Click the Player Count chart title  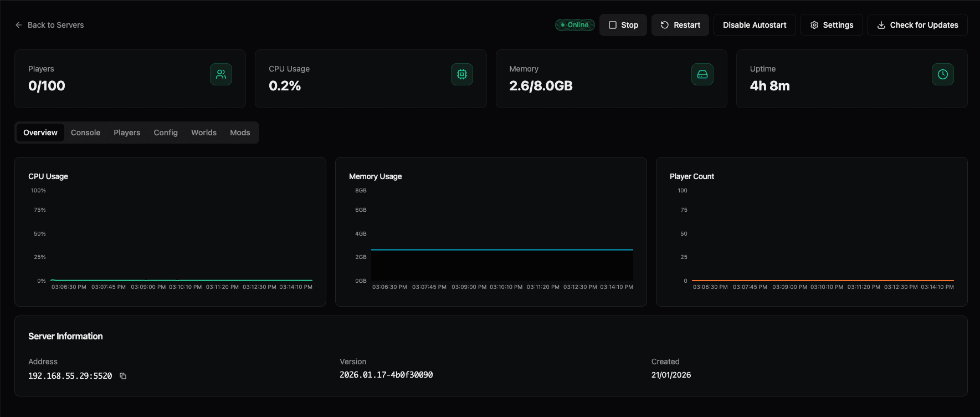tap(691, 176)
